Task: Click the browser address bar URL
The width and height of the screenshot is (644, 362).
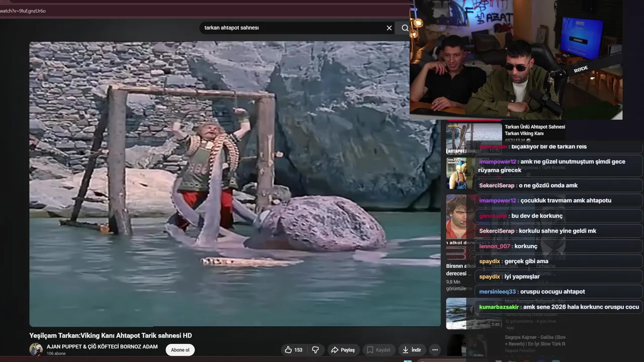Action: (23, 11)
